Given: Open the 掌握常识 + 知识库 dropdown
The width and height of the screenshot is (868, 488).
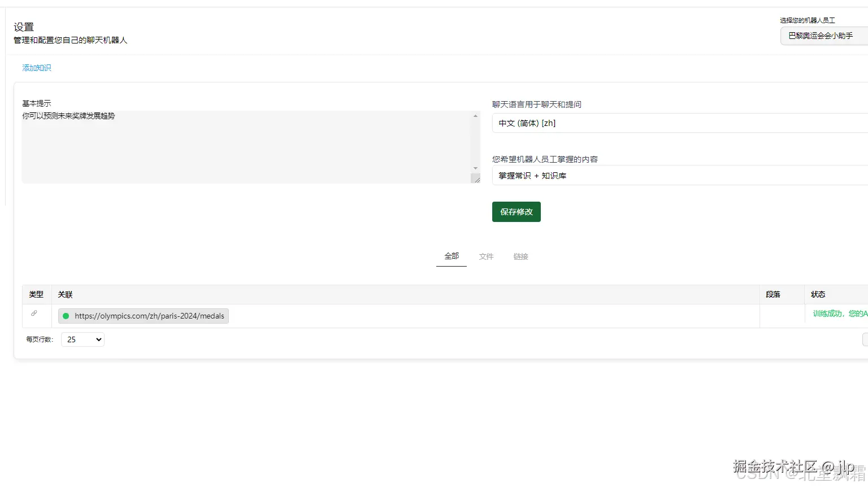Looking at the screenshot, I should pos(680,176).
